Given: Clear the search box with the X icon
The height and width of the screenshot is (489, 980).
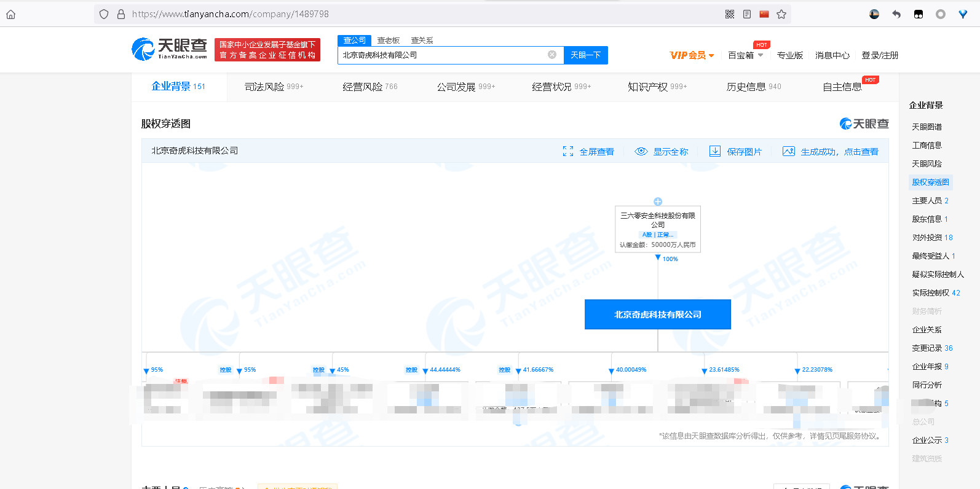Looking at the screenshot, I should 552,55.
